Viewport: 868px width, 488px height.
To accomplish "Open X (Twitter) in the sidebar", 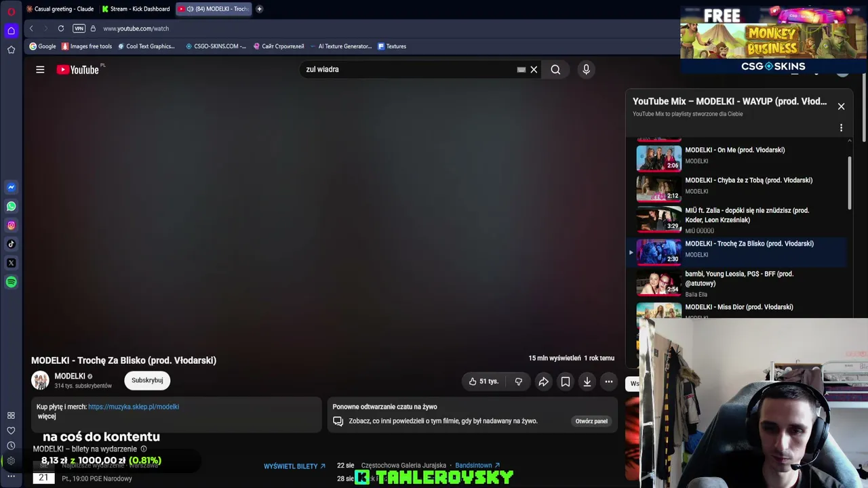I will (11, 263).
